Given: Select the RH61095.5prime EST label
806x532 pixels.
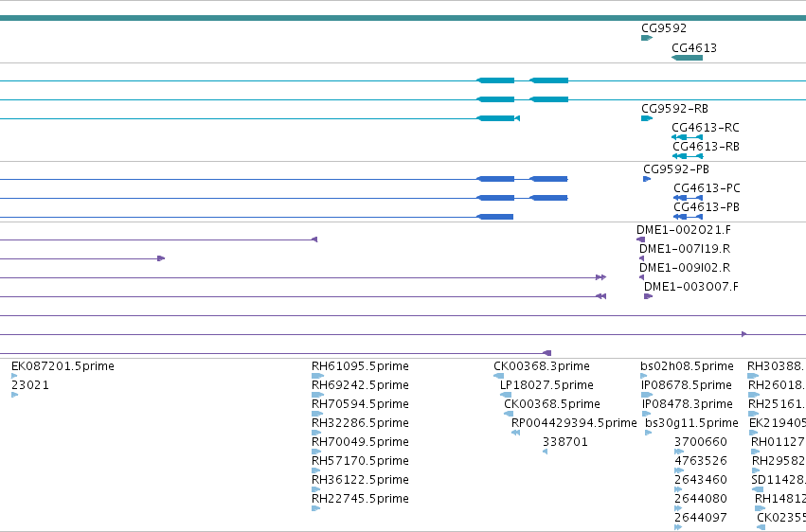Looking at the screenshot, I should click(x=360, y=366).
